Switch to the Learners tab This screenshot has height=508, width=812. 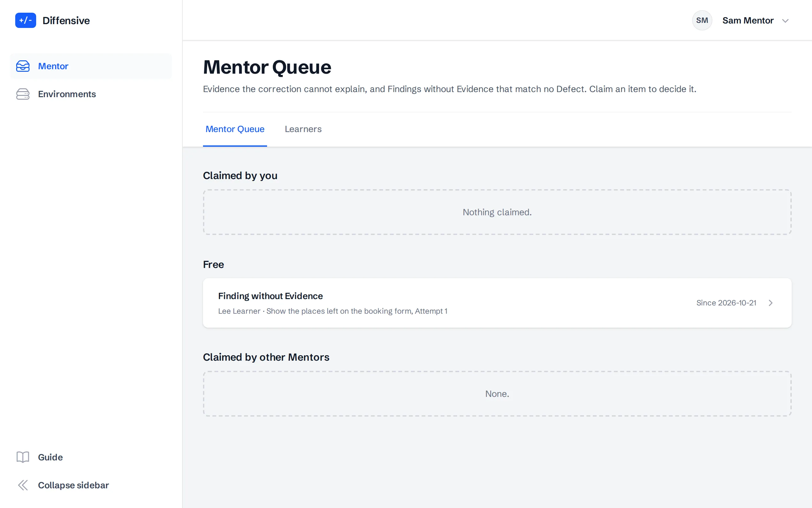click(x=303, y=129)
